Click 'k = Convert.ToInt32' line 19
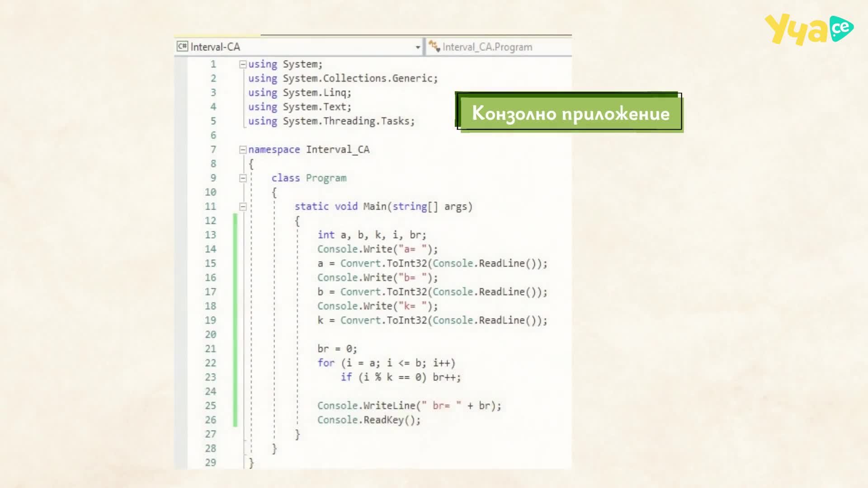868x488 pixels. pos(432,320)
